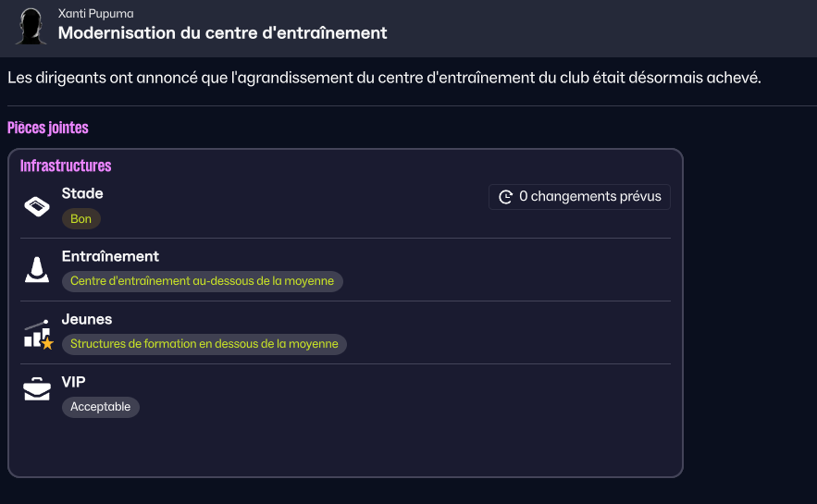This screenshot has height=504, width=817.
Task: Open the Entraînement facility heading
Action: [110, 256]
